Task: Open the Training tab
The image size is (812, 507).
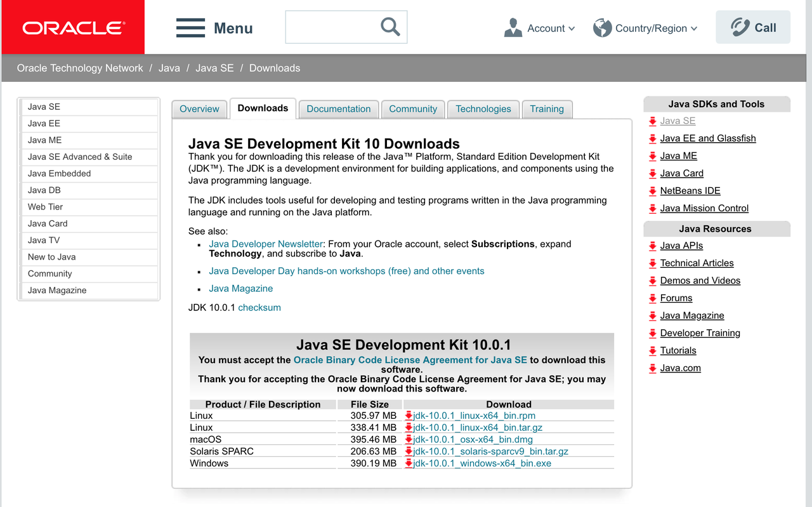Action: (547, 109)
